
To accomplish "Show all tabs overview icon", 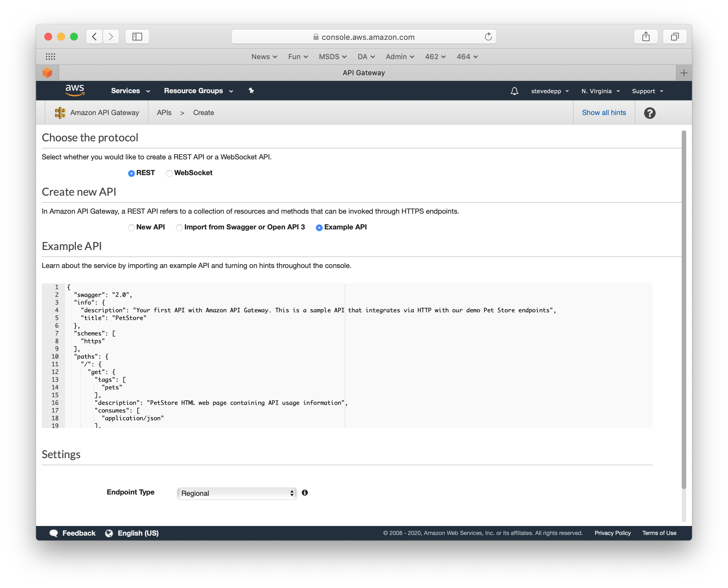I will coord(675,37).
